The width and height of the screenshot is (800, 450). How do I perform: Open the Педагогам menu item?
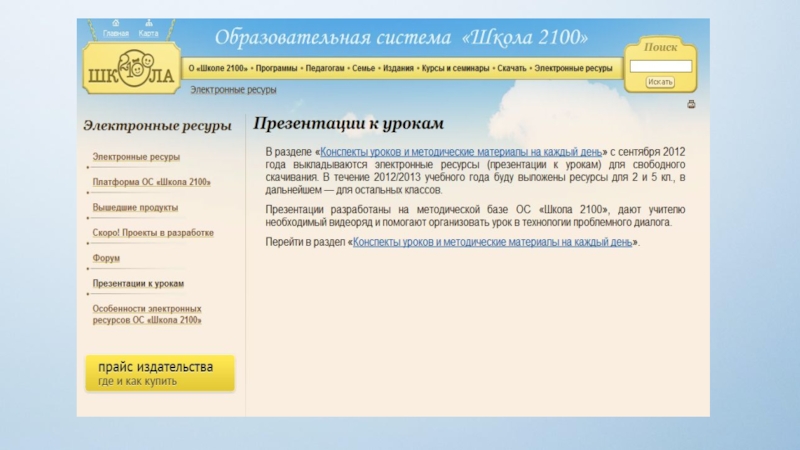pos(325,68)
